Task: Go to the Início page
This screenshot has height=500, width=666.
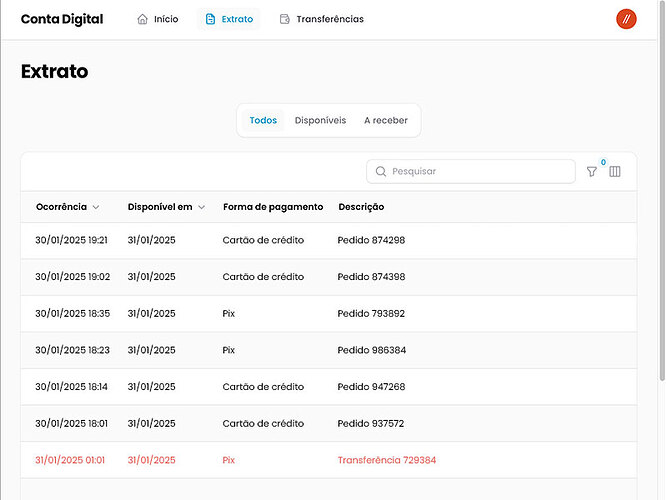Action: click(x=166, y=19)
